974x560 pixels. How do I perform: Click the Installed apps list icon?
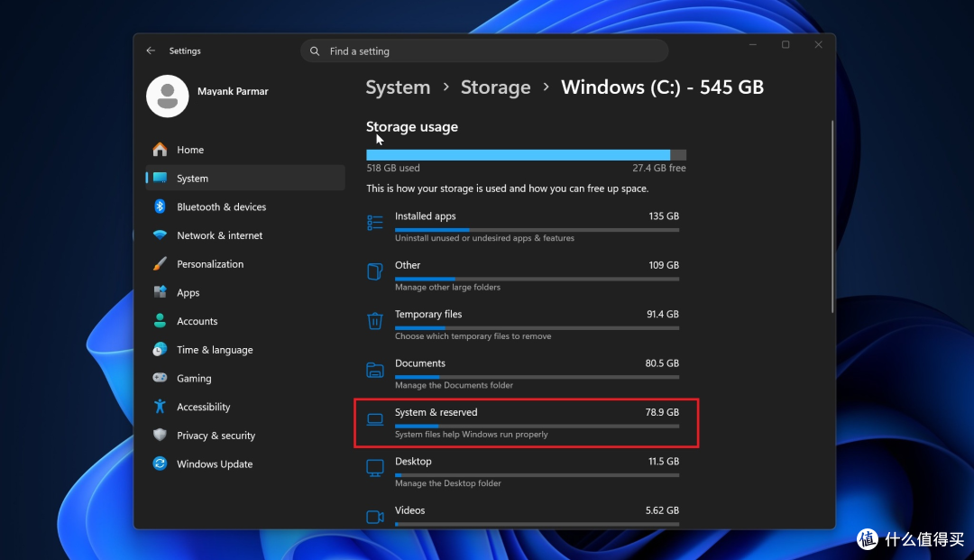[374, 222]
